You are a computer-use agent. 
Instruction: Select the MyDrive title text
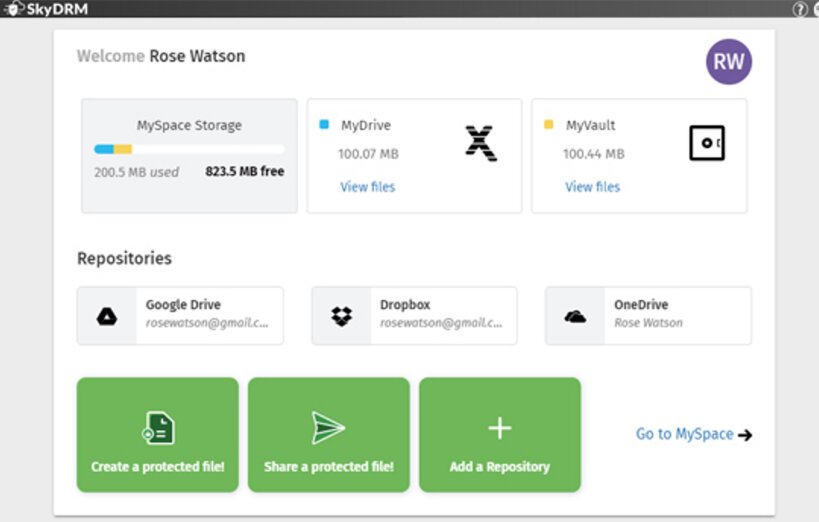tap(366, 125)
